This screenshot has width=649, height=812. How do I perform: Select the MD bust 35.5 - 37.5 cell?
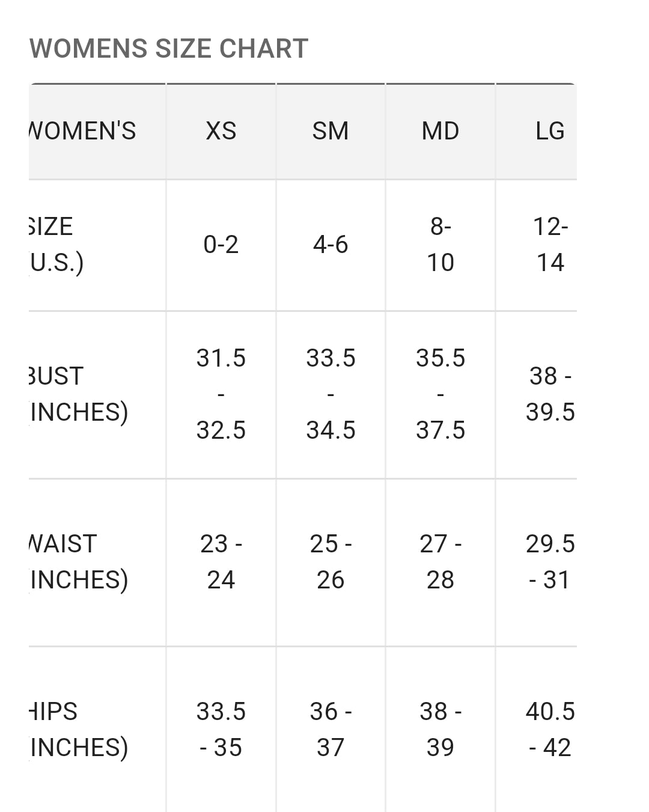tap(440, 395)
